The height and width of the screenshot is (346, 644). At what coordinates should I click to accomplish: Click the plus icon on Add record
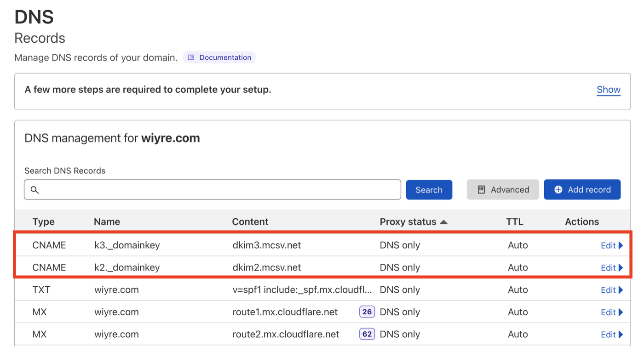(x=558, y=190)
